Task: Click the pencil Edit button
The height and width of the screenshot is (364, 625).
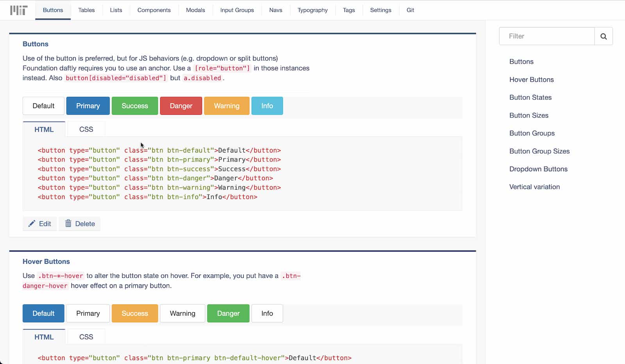Action: pyautogui.click(x=40, y=224)
